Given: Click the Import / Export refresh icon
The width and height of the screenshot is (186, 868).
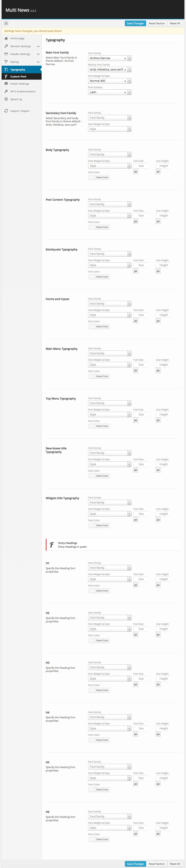Looking at the screenshot, I should coord(6,111).
